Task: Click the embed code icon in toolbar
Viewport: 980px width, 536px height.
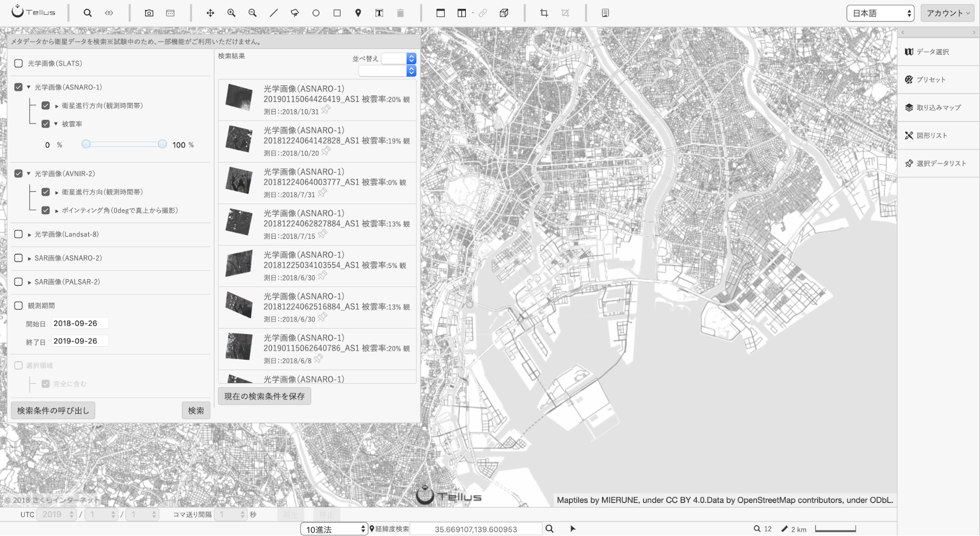Action: (109, 13)
